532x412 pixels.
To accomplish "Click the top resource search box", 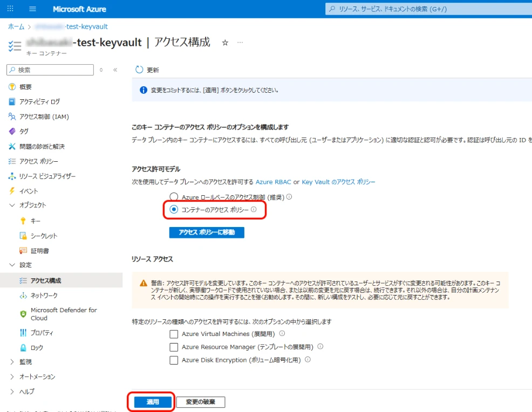I will pos(426,9).
